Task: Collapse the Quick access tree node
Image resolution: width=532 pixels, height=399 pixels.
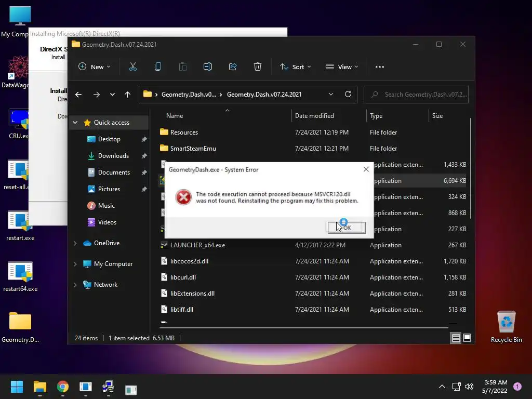Action: pyautogui.click(x=75, y=123)
